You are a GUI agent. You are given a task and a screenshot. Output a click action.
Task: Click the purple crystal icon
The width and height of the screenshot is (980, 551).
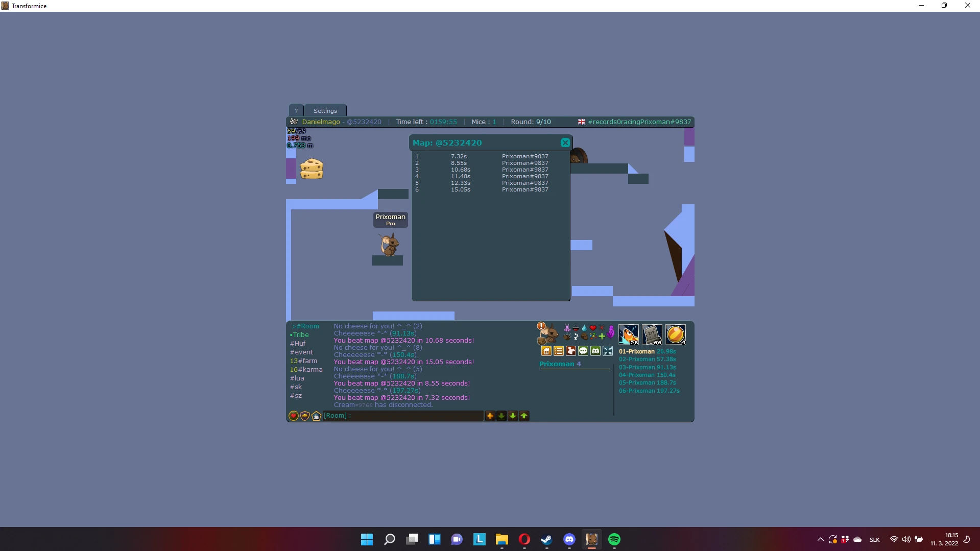pyautogui.click(x=611, y=332)
